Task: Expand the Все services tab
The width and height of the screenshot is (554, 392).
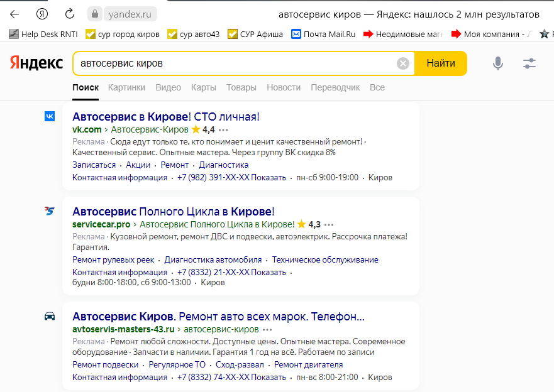Action: (x=377, y=87)
